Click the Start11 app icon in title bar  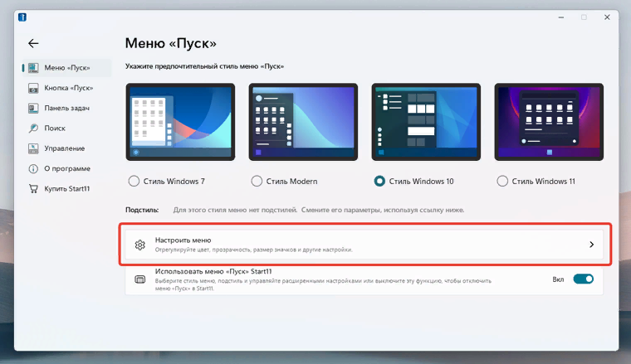(x=22, y=17)
